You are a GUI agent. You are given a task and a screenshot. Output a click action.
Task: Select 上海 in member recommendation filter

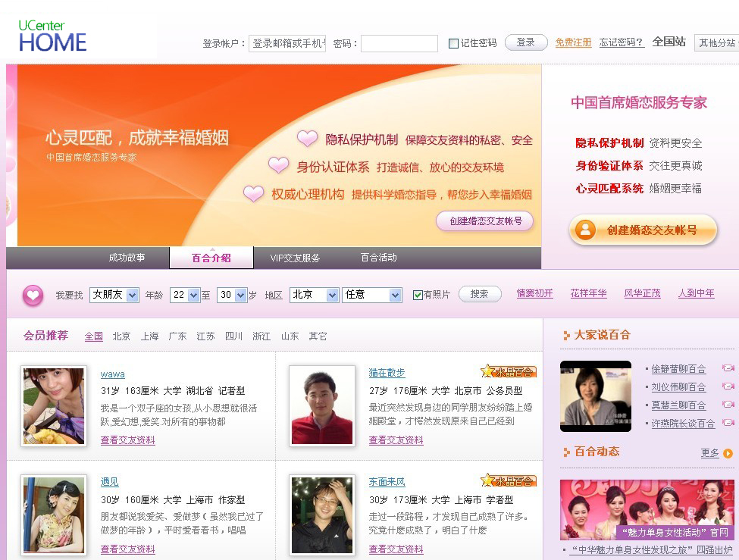149,336
